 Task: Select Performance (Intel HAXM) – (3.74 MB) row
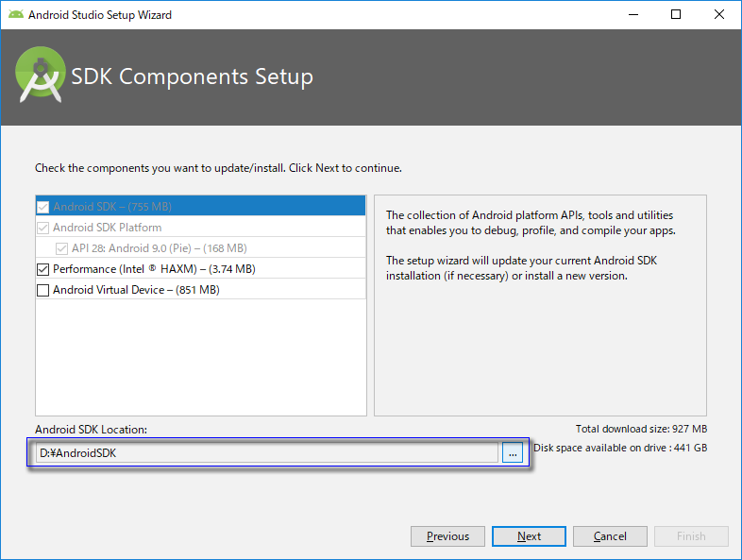click(201, 269)
